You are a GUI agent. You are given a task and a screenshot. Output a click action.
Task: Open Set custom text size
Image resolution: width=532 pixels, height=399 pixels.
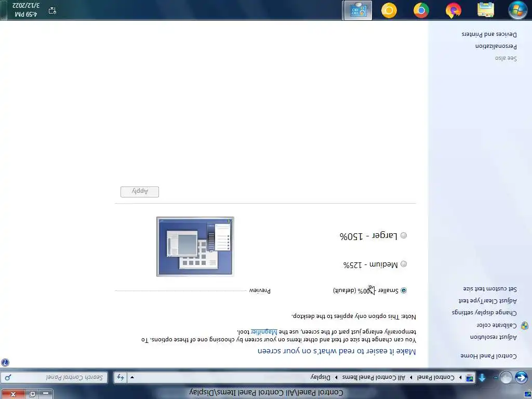pos(490,289)
